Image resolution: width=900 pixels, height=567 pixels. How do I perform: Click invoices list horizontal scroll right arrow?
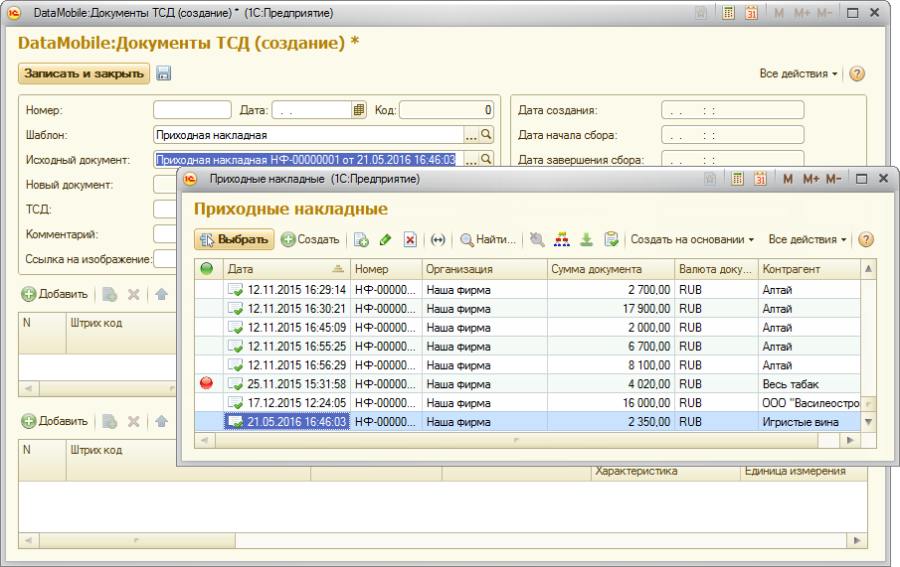point(850,440)
